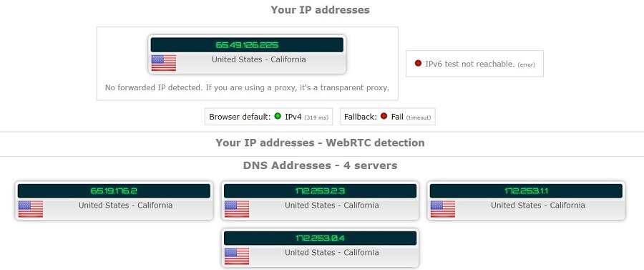Open DNS server address 172.253.0.4
This screenshot has width=644, height=270.
click(320, 238)
